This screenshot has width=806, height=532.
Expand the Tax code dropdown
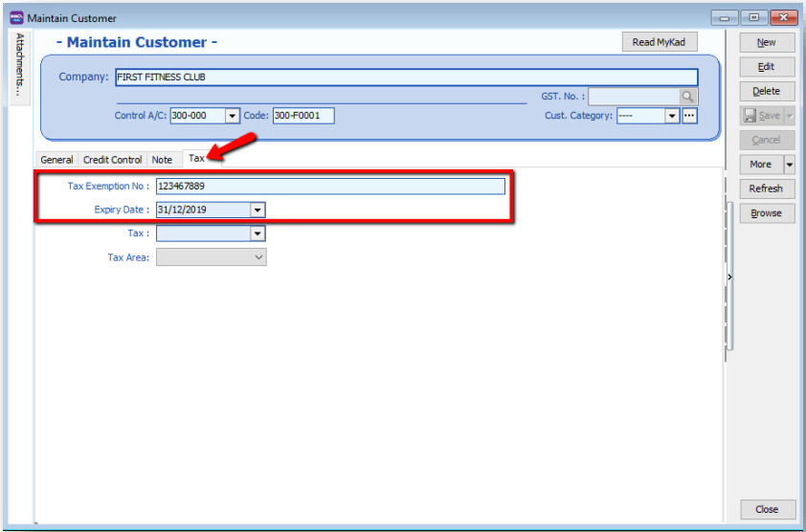257,233
